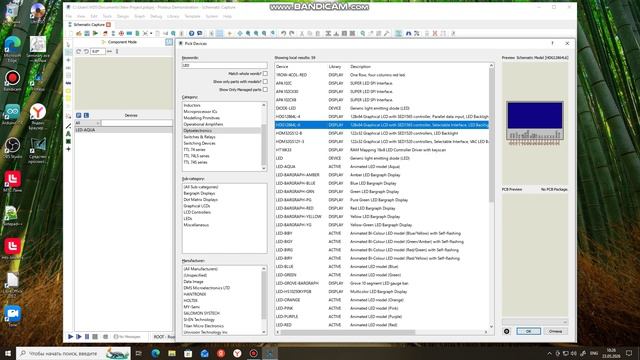640x360 pixels.
Task: Toggle Match whole words checkbox
Action: pos(265,73)
